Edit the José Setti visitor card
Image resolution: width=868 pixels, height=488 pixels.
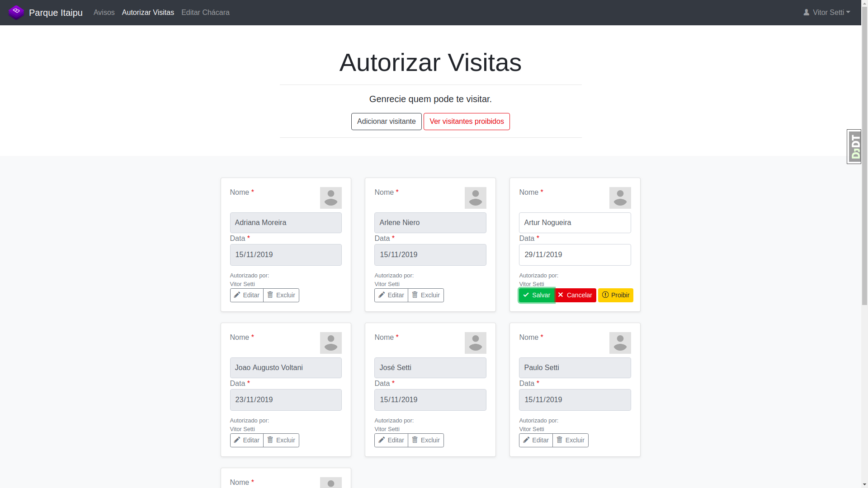pos(392,440)
